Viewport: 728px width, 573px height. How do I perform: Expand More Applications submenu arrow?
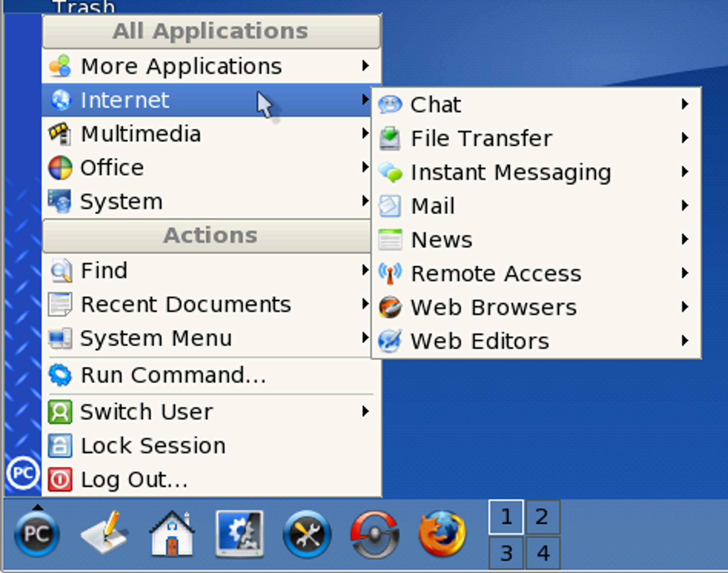tap(365, 66)
